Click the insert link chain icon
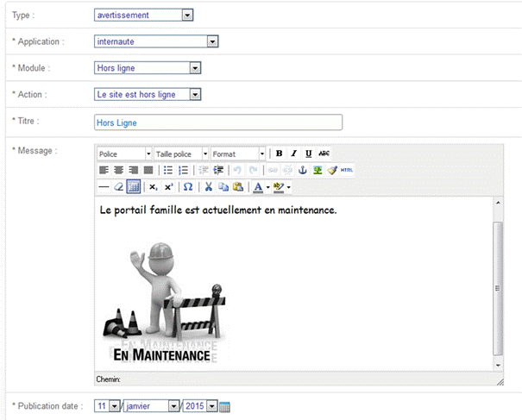The width and height of the screenshot is (522, 420). (x=273, y=170)
